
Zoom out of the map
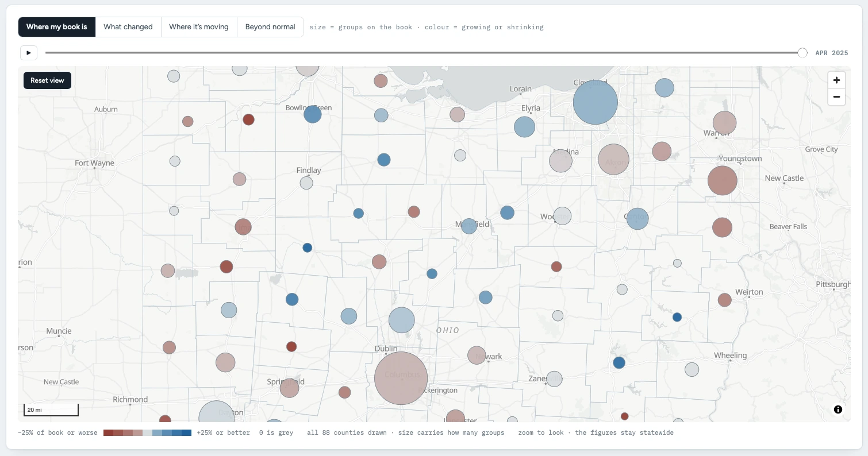(x=836, y=97)
